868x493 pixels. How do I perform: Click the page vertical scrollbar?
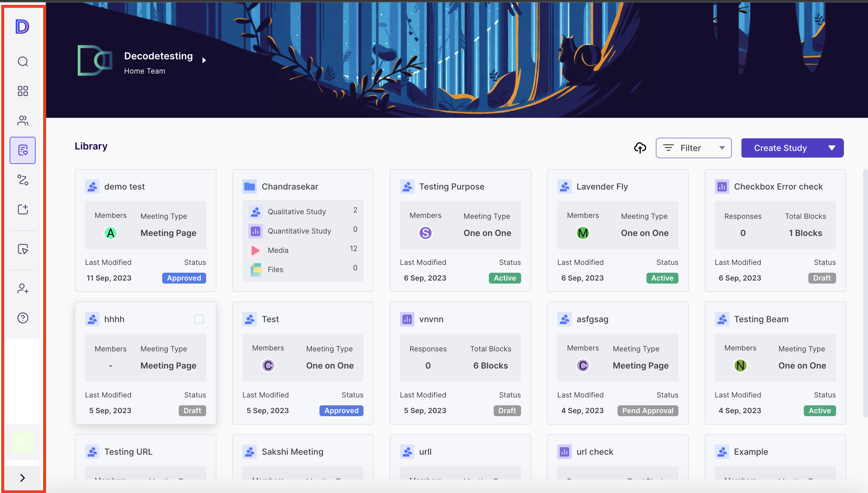(865, 293)
